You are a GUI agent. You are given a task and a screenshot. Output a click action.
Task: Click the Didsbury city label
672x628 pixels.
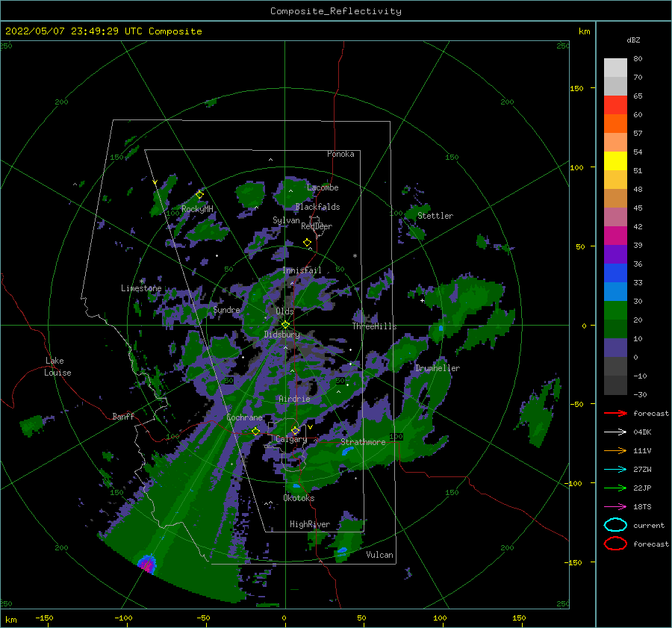click(x=281, y=335)
